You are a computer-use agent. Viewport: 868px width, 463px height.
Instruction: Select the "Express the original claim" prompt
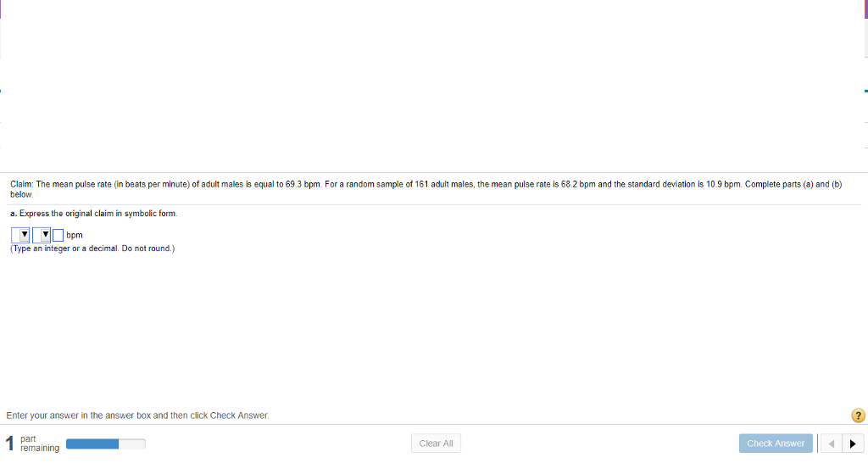click(94, 213)
